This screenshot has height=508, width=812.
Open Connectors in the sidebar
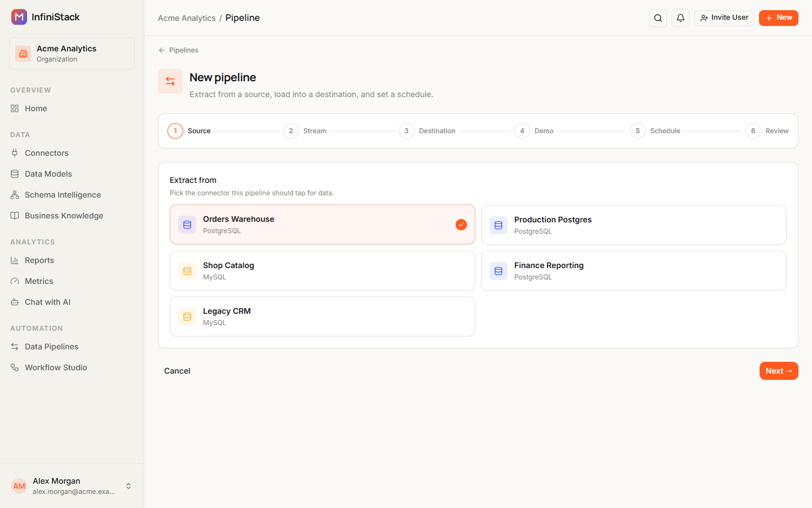(x=72, y=153)
